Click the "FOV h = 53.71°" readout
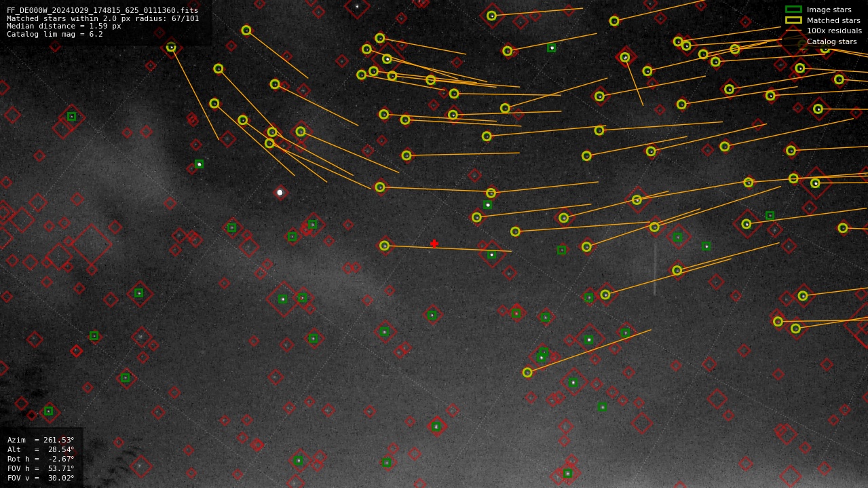 [x=41, y=468]
